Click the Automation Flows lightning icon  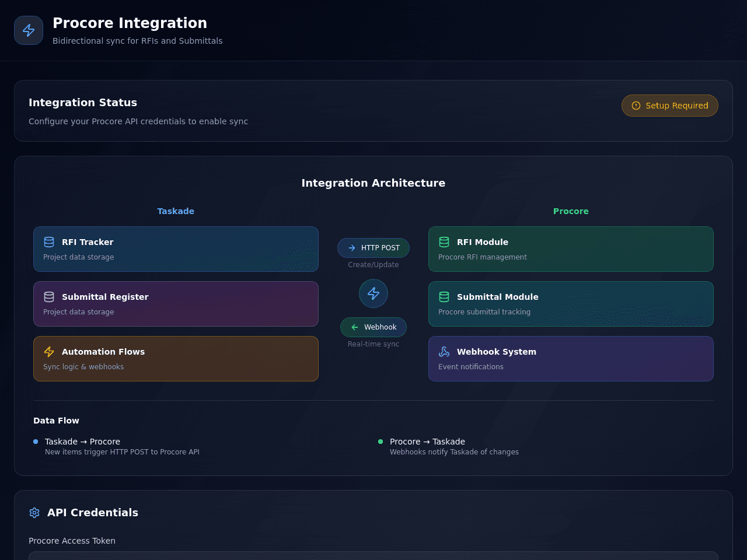click(x=49, y=352)
